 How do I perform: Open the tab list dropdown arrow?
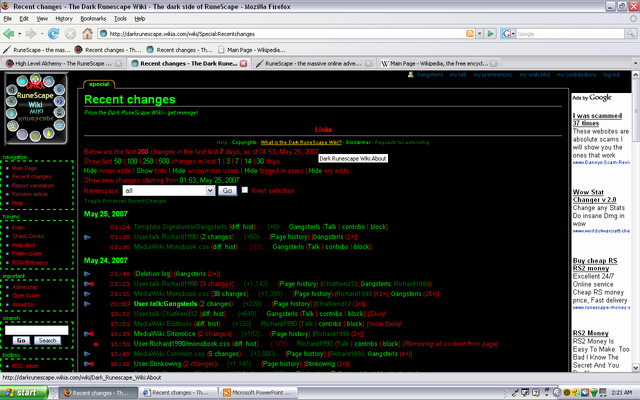635,63
